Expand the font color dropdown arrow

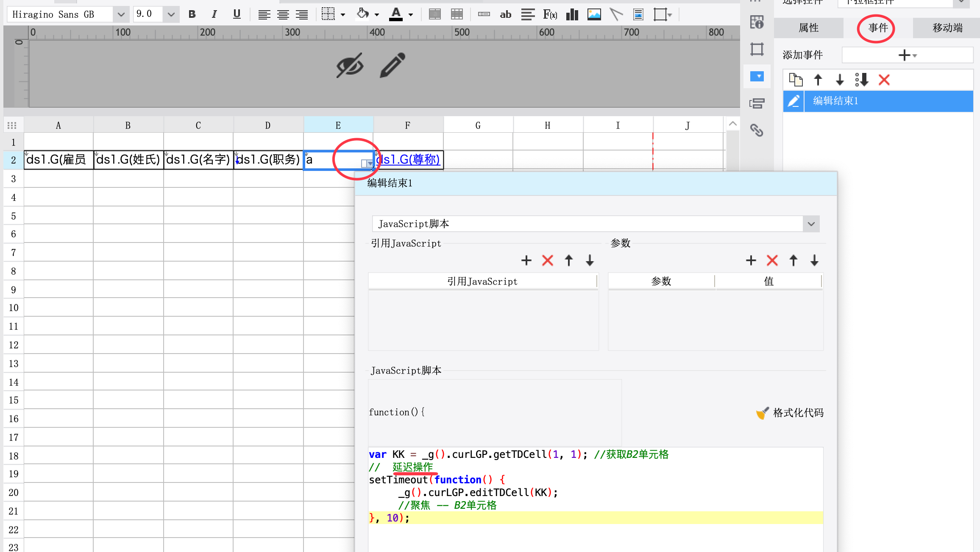tap(411, 15)
